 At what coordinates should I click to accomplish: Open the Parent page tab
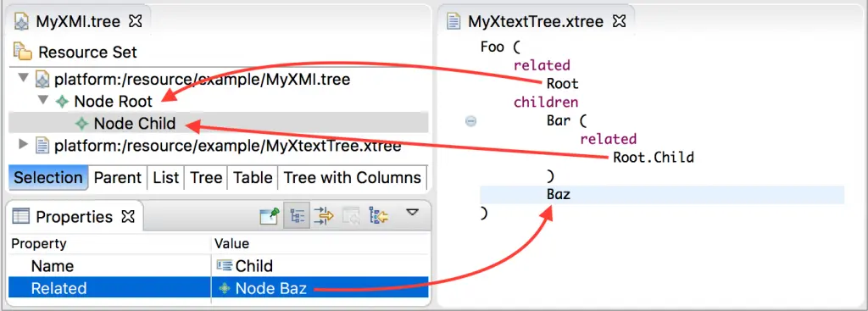117,178
